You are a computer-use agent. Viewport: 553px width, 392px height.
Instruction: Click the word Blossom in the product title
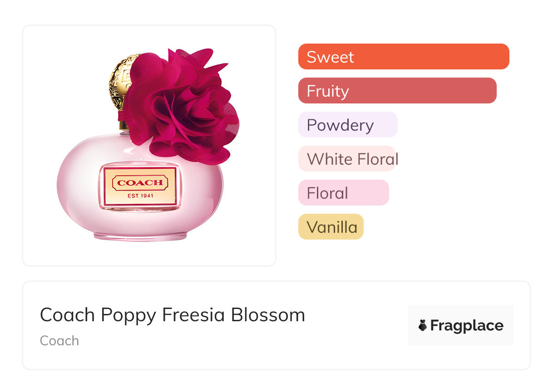coord(268,315)
